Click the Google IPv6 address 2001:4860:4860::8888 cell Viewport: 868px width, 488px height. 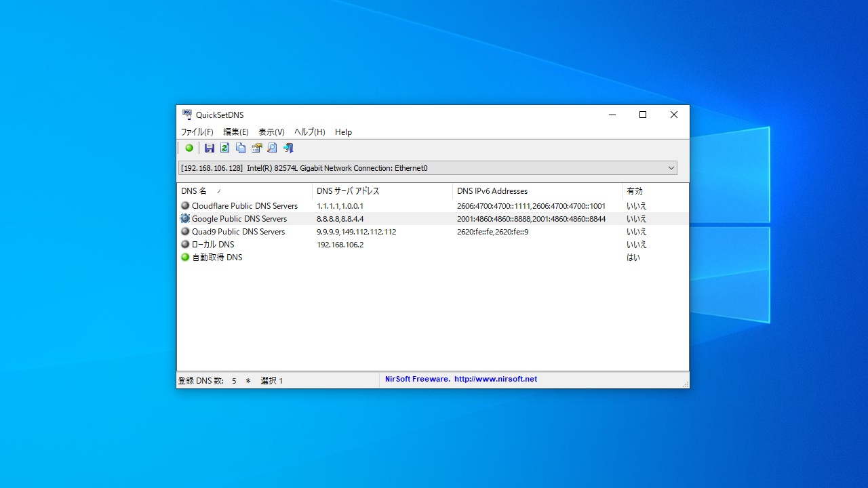click(531, 218)
